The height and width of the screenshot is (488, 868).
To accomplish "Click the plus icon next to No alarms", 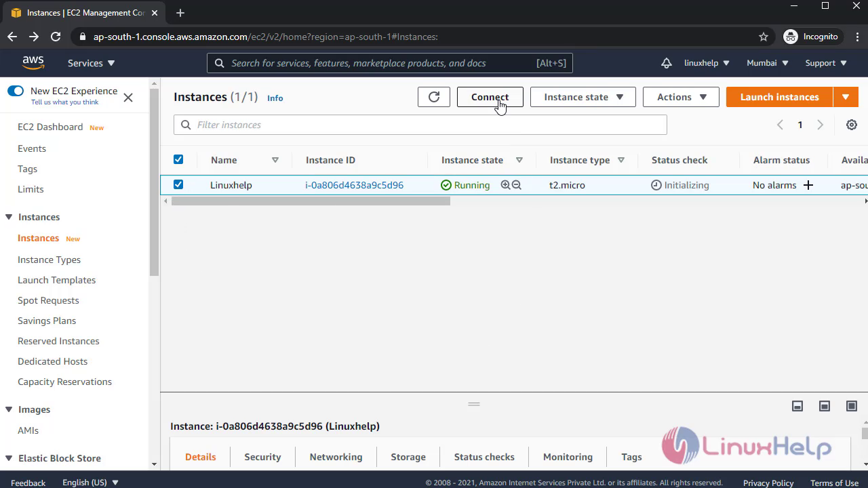I will (x=808, y=185).
